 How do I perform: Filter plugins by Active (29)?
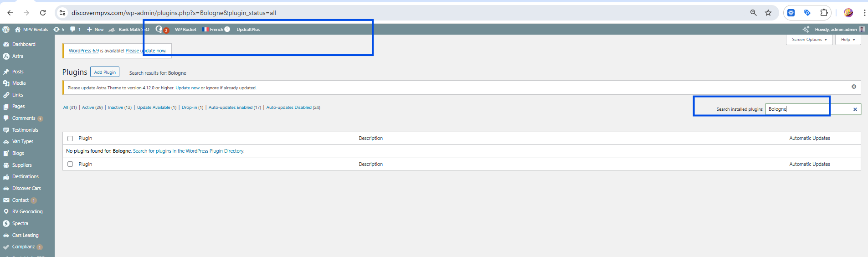click(x=92, y=108)
